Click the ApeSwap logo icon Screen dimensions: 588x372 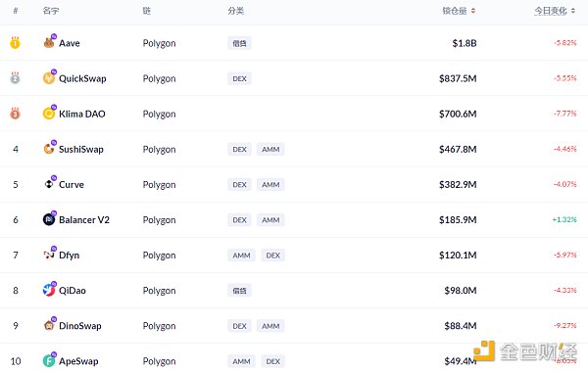49,361
